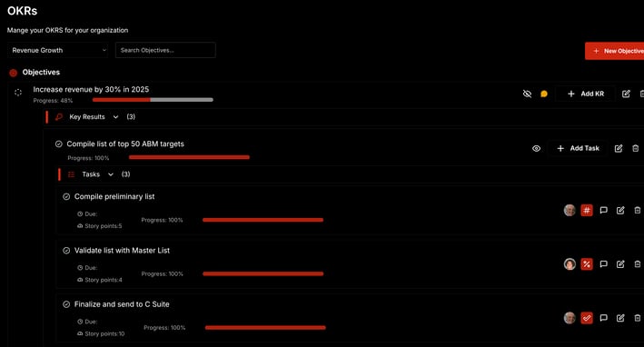Open assignee avatar on Validate list task
This screenshot has height=347, width=644.
tap(570, 264)
